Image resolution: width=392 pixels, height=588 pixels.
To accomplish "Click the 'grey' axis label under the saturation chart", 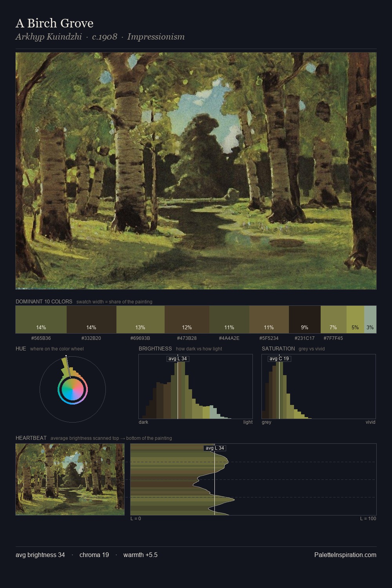I will tap(267, 422).
